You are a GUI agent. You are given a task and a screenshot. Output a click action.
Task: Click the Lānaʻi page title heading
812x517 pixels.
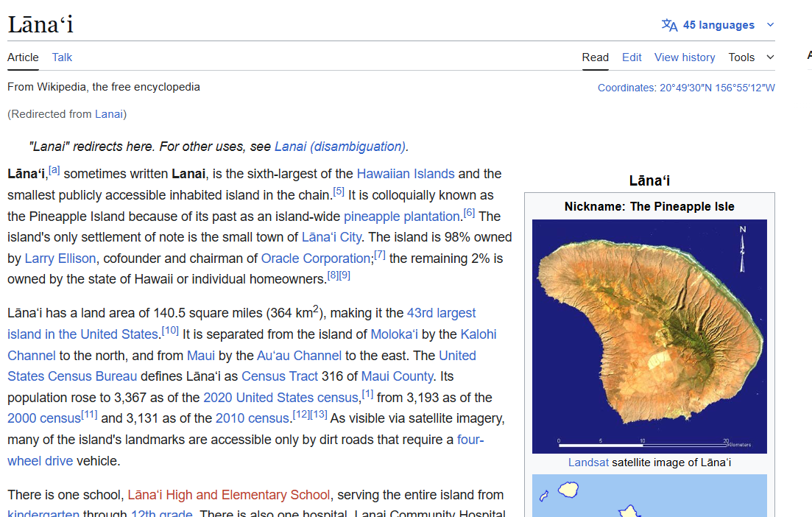tap(40, 25)
